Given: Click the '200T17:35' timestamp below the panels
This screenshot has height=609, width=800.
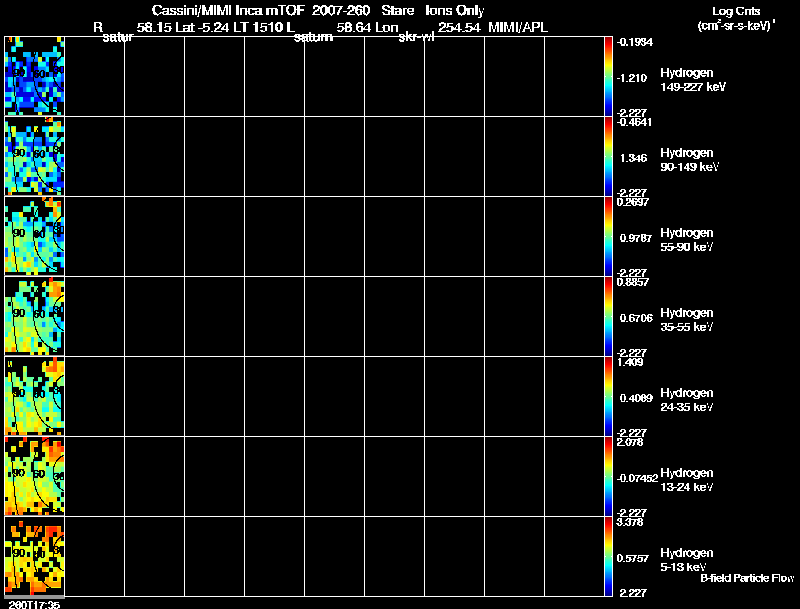Looking at the screenshot, I should [x=34, y=604].
